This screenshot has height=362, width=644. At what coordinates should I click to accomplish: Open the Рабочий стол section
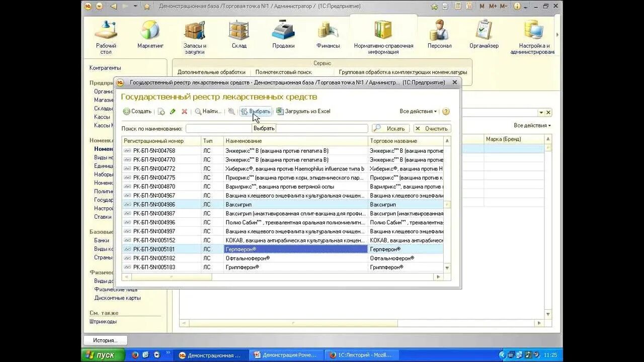pyautogui.click(x=106, y=38)
